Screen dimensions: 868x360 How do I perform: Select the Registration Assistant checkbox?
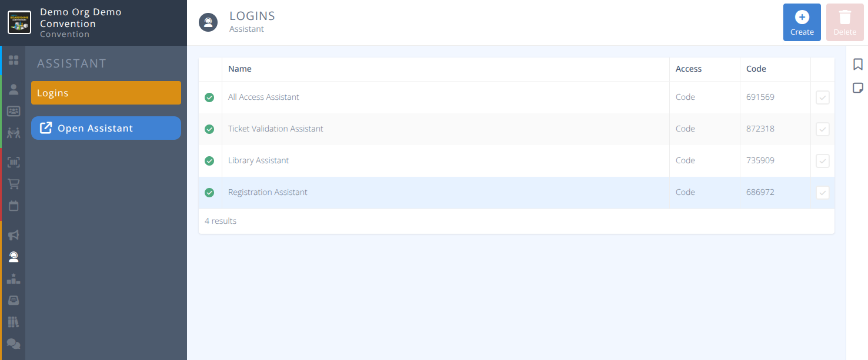(x=822, y=192)
